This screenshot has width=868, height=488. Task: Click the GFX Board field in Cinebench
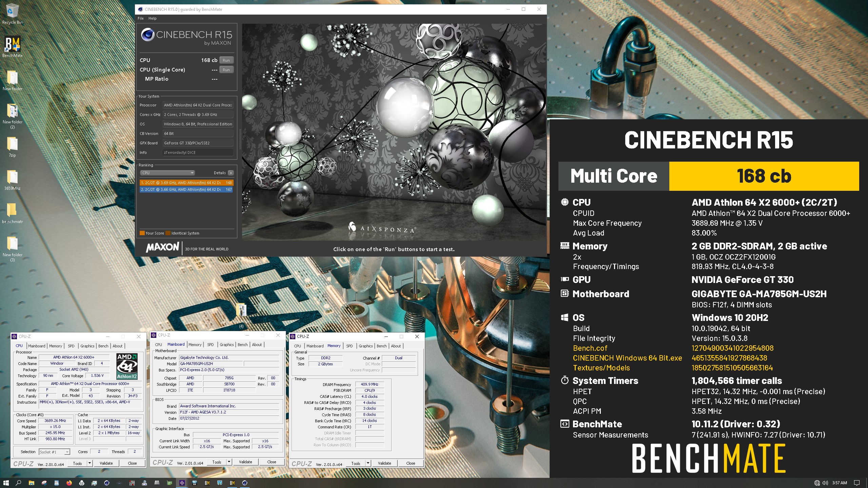198,143
